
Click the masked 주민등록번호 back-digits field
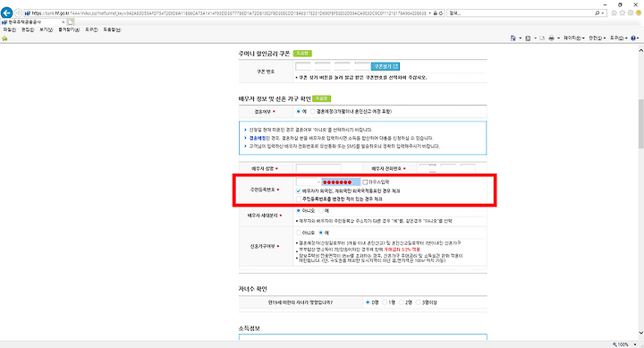341,182
